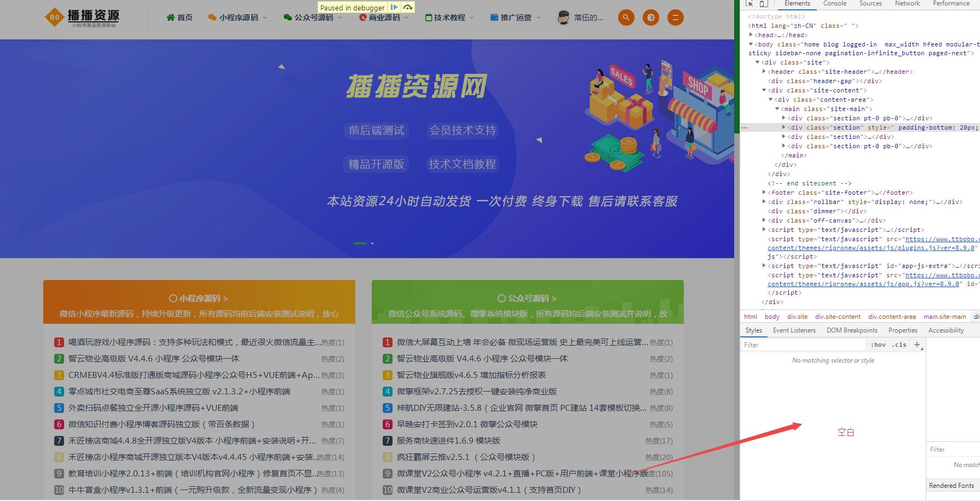Click the step over icon in debugger overlay

408,7
